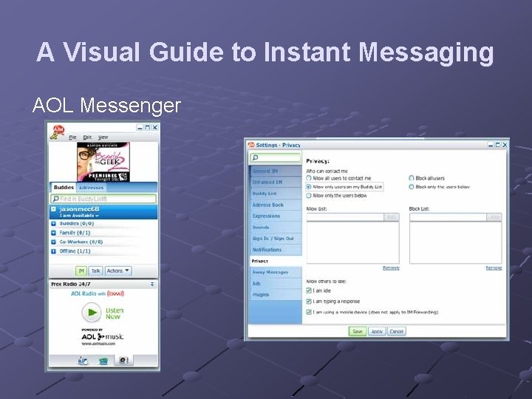532x399 pixels.
Task: Expand the Offline (1/1) group
Action: point(53,251)
